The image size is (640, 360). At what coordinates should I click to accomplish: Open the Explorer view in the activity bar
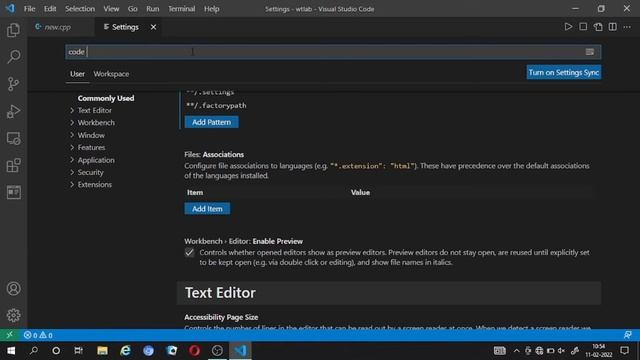click(13, 30)
